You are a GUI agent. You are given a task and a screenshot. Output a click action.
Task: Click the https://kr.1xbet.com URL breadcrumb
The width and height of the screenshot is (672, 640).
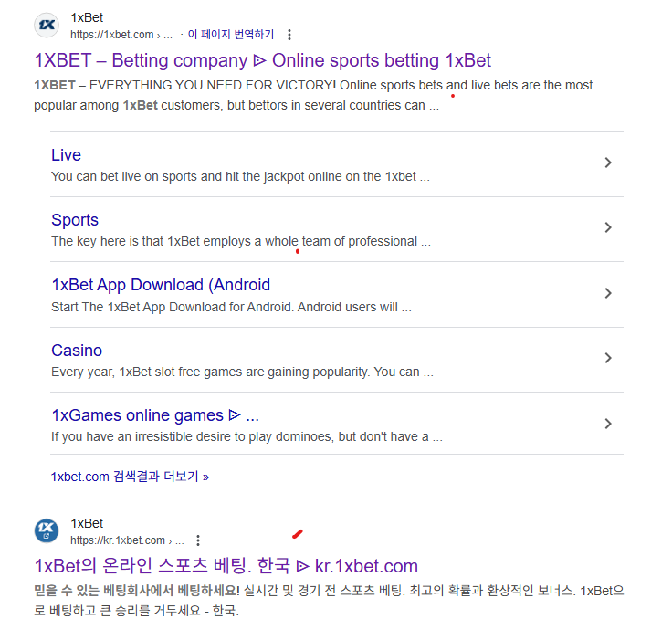pos(126,540)
